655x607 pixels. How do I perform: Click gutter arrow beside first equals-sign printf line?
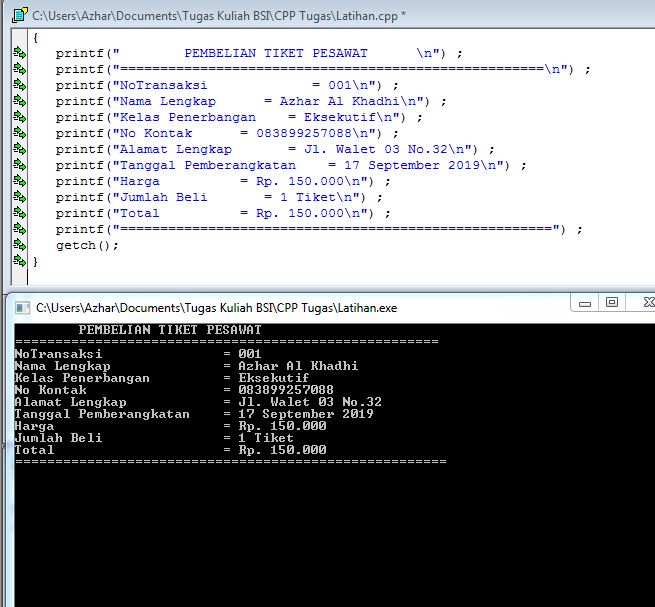tap(20, 69)
